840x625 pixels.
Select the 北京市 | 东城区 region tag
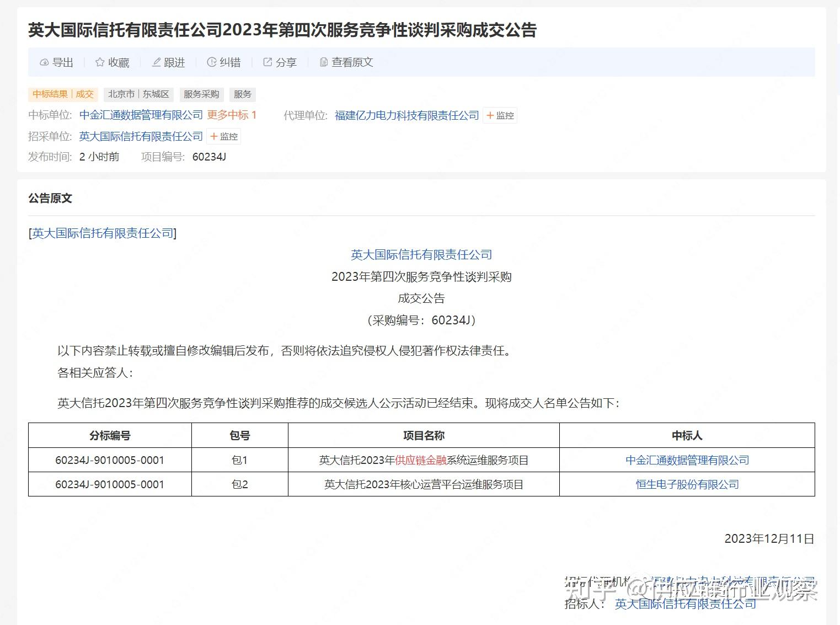tap(138, 94)
